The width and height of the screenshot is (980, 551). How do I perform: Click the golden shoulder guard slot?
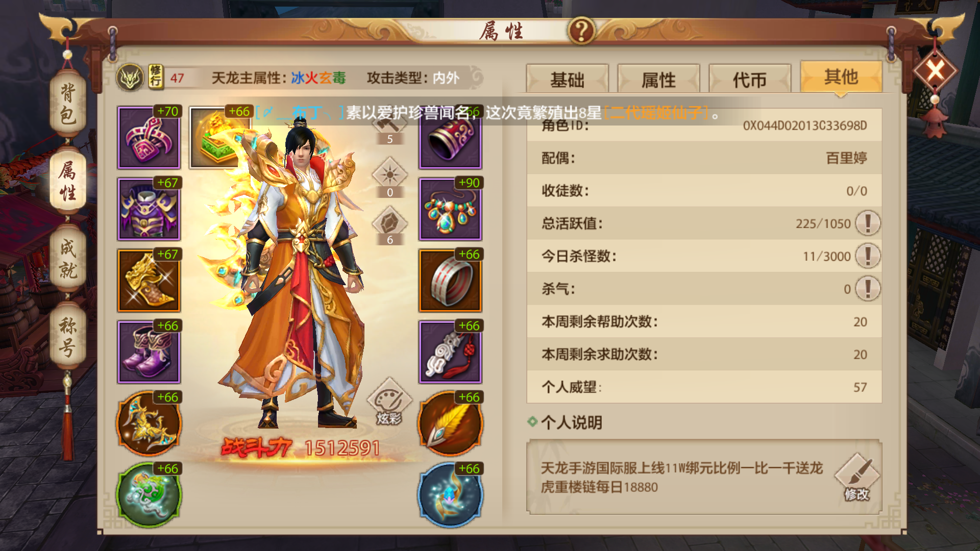[x=149, y=281]
